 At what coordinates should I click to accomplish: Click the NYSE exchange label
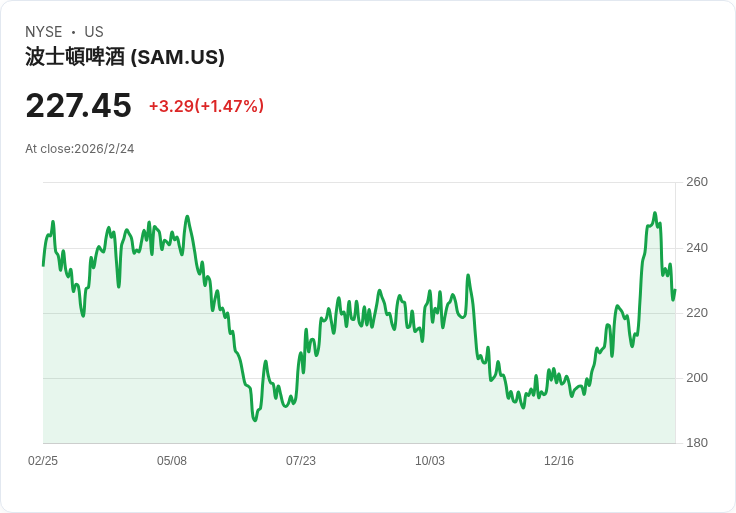pos(44,32)
